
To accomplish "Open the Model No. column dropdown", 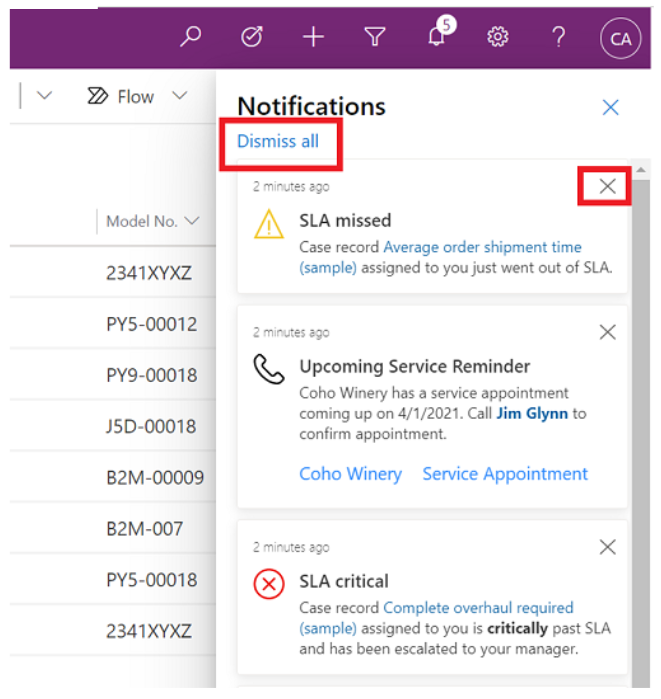I will 192,221.
